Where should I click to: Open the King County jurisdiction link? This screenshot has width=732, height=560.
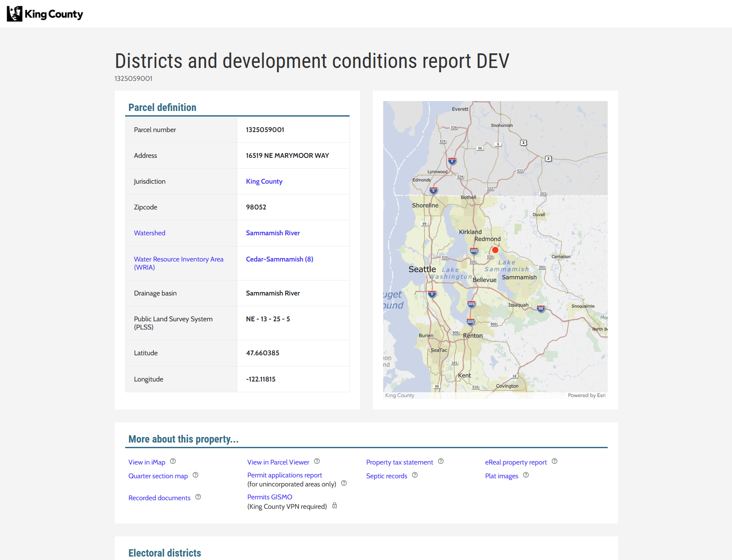click(x=264, y=181)
